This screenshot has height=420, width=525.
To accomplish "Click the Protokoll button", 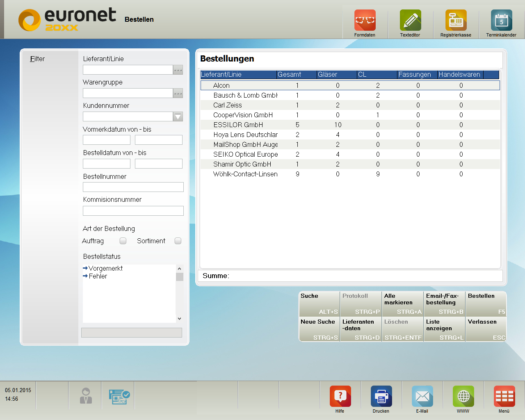I will 361,304.
